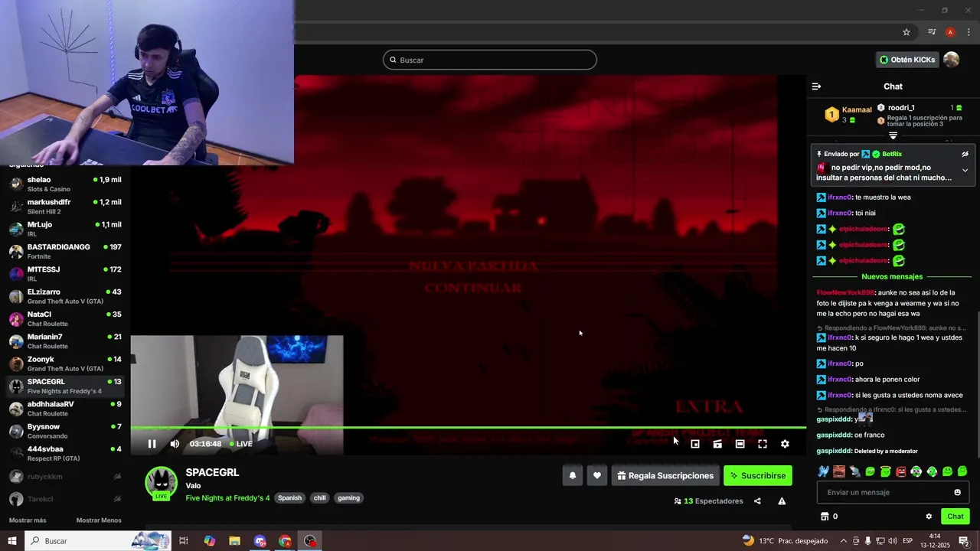The width and height of the screenshot is (980, 551).
Task: Insert the bowing man emote
Action: tap(854, 471)
